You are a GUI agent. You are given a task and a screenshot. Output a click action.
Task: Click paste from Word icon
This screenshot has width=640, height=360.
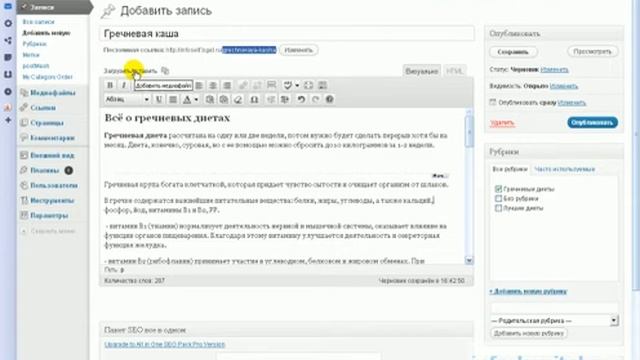tap(224, 99)
